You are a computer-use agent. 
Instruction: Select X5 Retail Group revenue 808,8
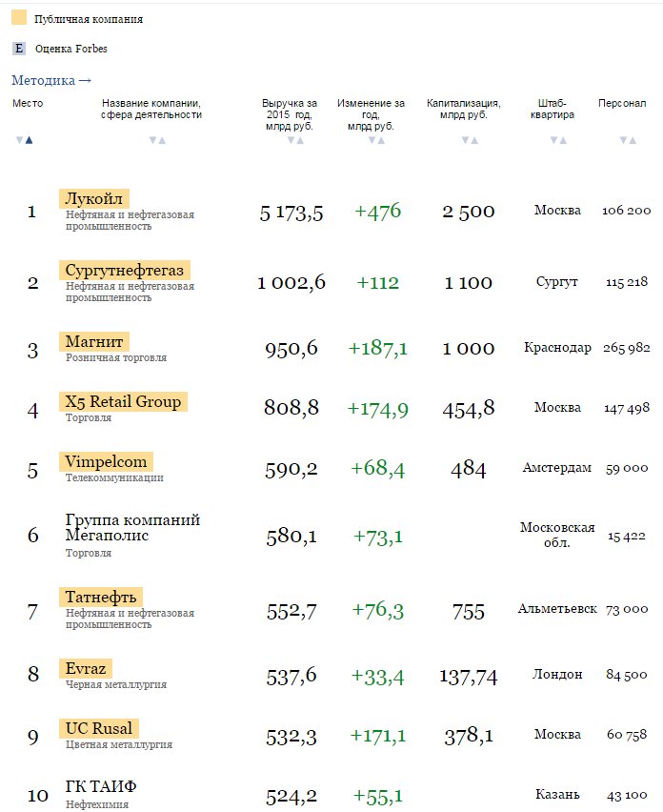click(x=291, y=408)
